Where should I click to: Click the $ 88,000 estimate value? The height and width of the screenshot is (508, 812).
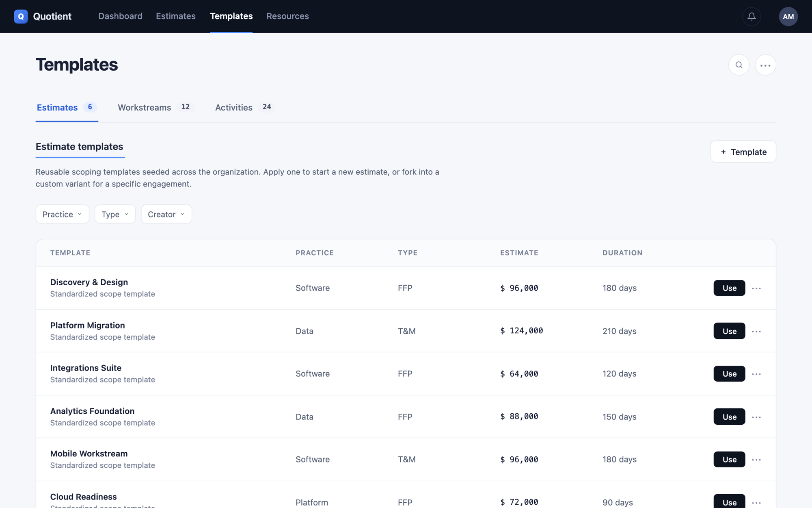point(519,417)
